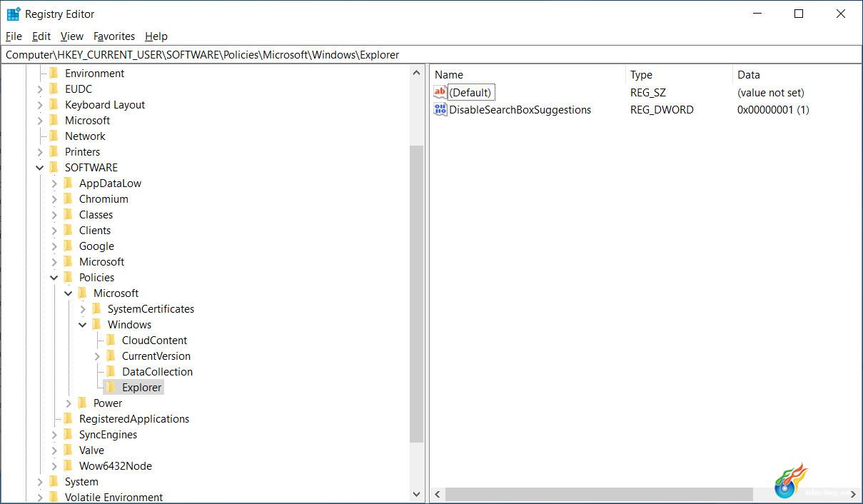Viewport: 863px width, 504px height.
Task: Collapse the SOFTWARE key
Action: pyautogui.click(x=40, y=167)
